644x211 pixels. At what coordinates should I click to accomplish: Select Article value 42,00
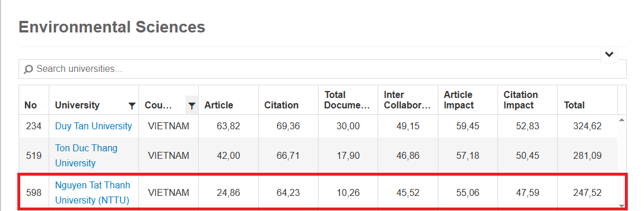[x=228, y=155]
